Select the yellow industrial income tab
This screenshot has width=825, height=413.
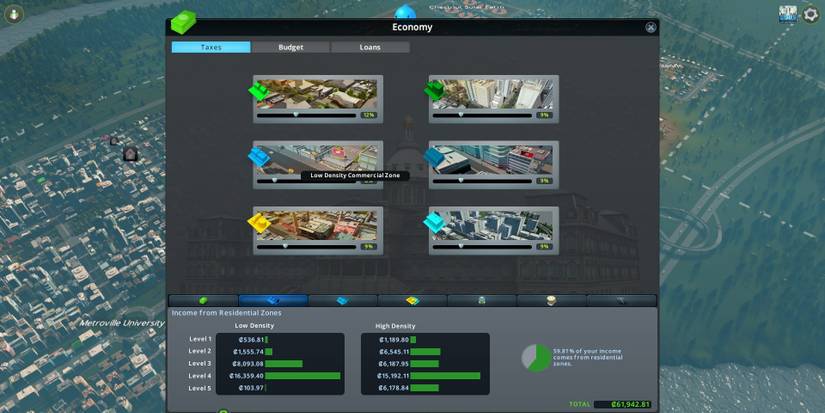tap(412, 300)
